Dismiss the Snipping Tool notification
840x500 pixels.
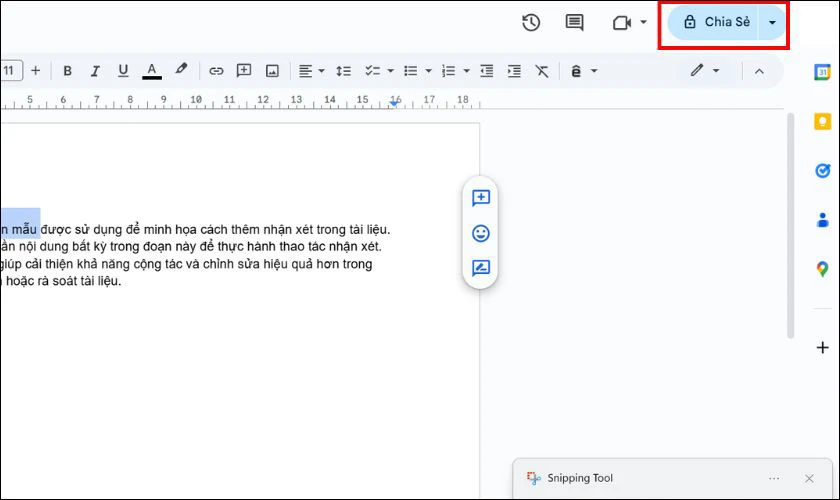tap(809, 478)
